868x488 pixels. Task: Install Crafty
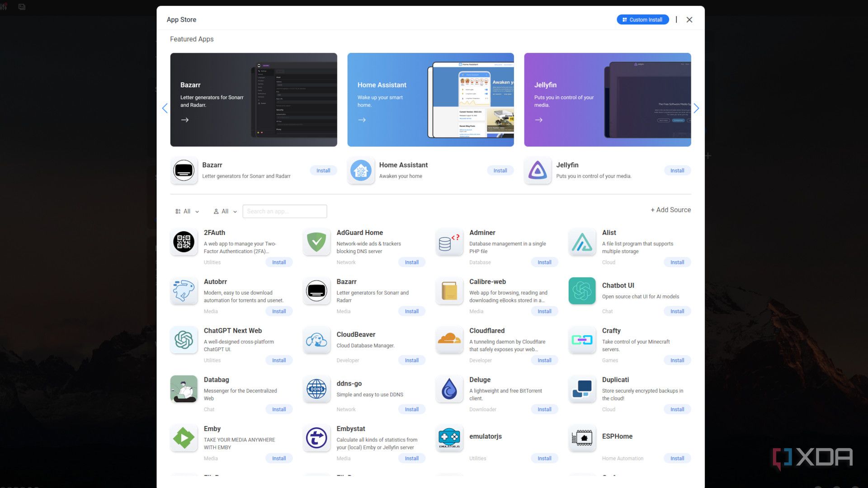677,361
